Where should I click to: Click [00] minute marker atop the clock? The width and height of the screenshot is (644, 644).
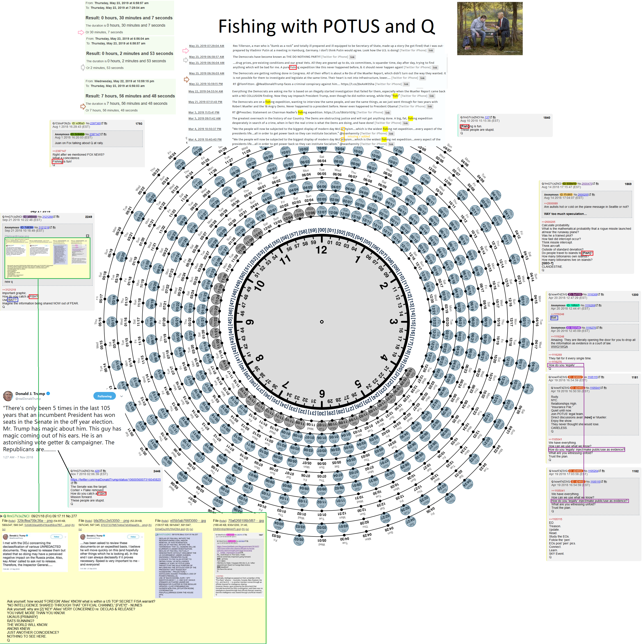point(322,230)
